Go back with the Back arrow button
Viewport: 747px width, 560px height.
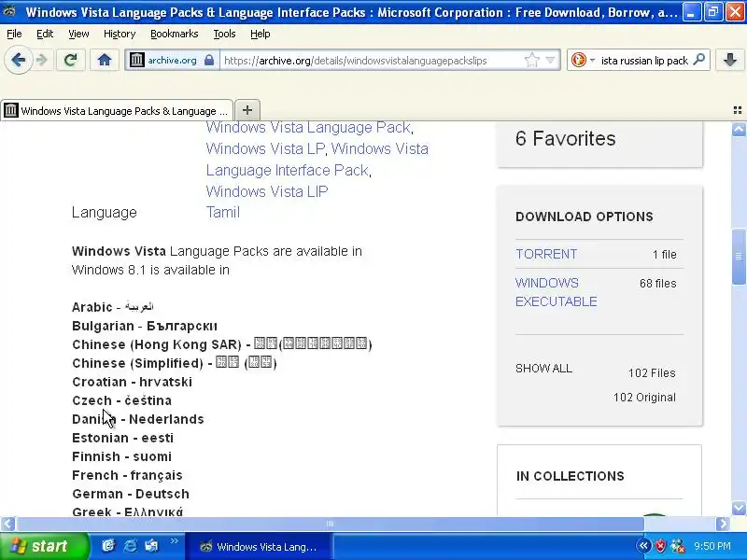[x=18, y=60]
